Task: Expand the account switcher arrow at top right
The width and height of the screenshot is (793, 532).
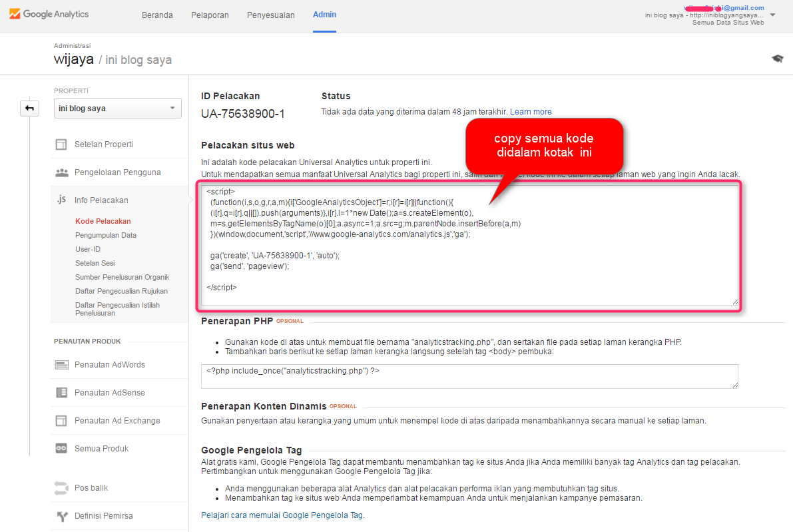Action: tap(773, 15)
